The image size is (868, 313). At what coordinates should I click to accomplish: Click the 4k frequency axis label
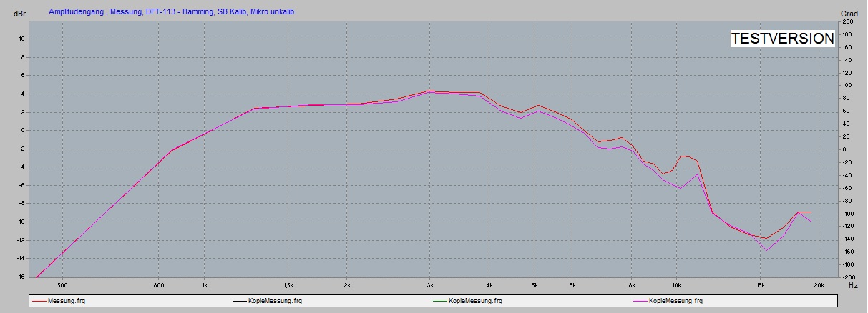point(489,284)
